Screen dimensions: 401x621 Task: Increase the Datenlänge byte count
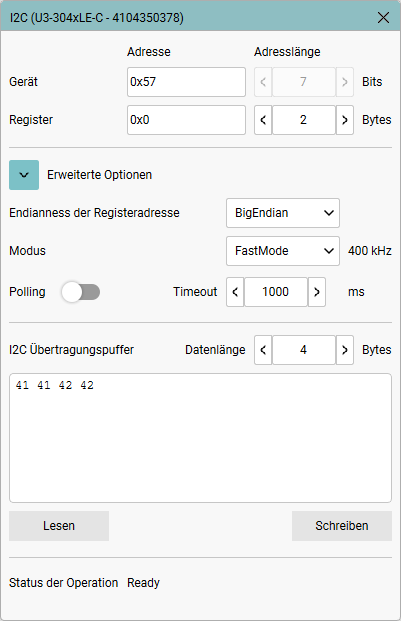[344, 350]
